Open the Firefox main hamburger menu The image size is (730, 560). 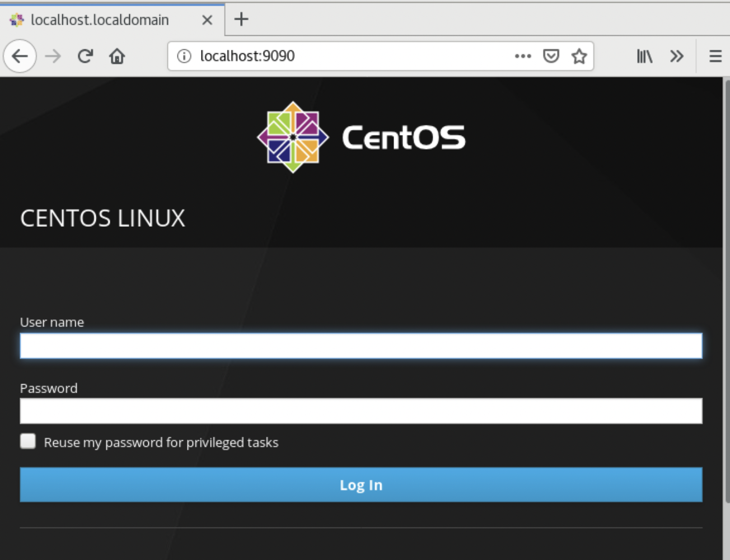pos(715,56)
